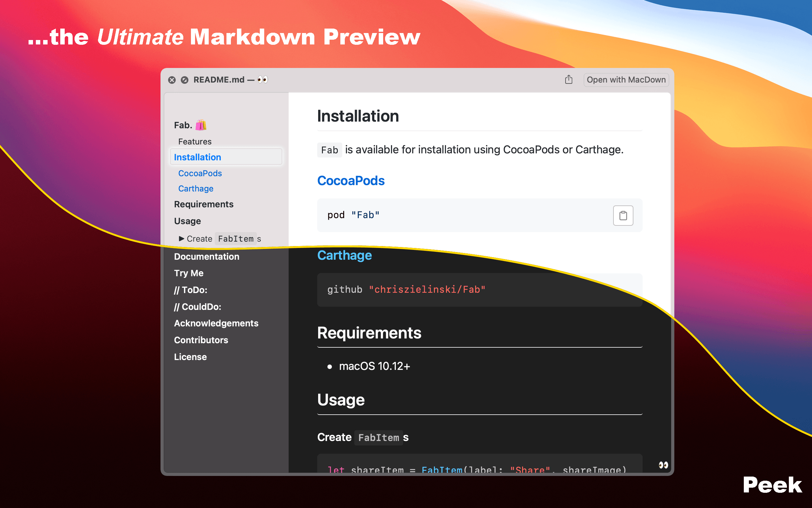Go to Carthage sidebar entry

click(x=196, y=189)
